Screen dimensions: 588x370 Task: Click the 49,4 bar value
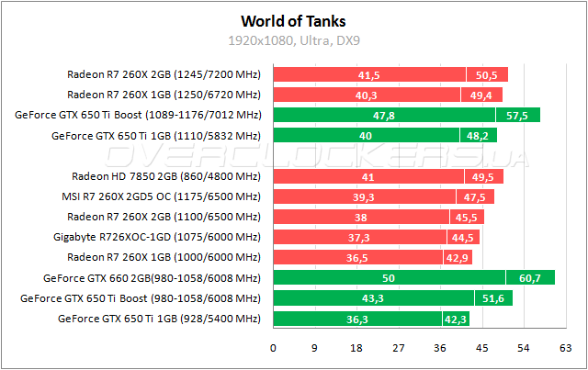pos(481,95)
